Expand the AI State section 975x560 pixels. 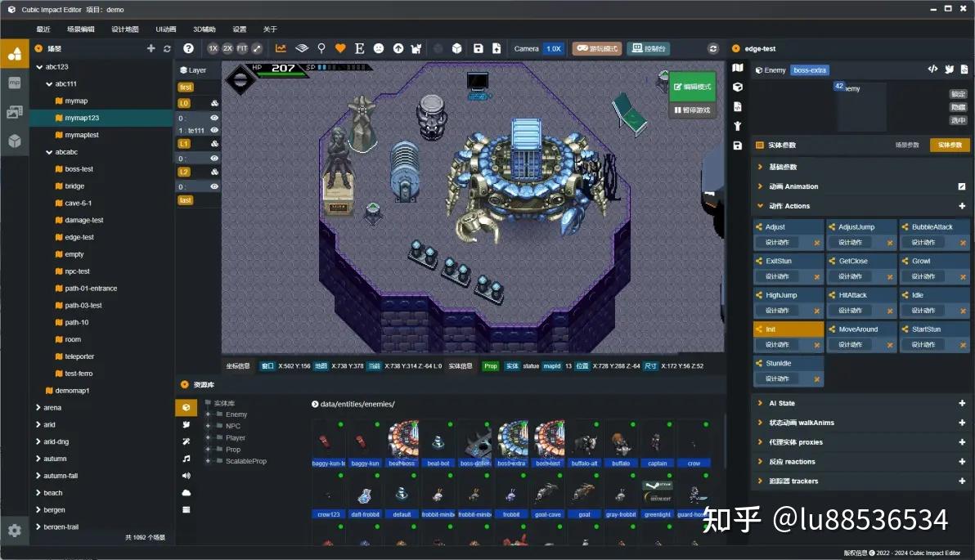[760, 403]
